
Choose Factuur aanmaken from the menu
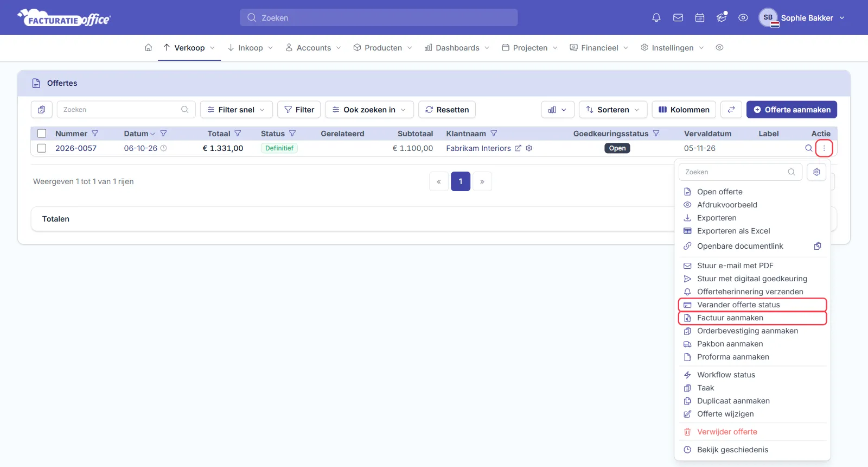[x=752, y=318]
